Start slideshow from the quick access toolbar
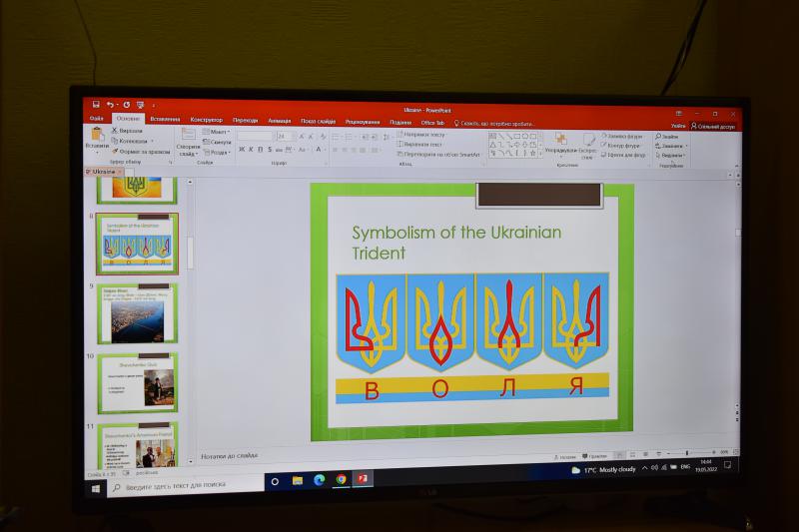The height and width of the screenshot is (532, 799). (x=140, y=106)
